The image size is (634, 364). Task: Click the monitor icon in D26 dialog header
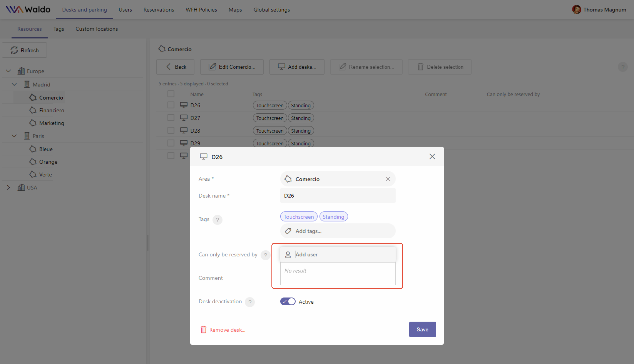click(203, 157)
